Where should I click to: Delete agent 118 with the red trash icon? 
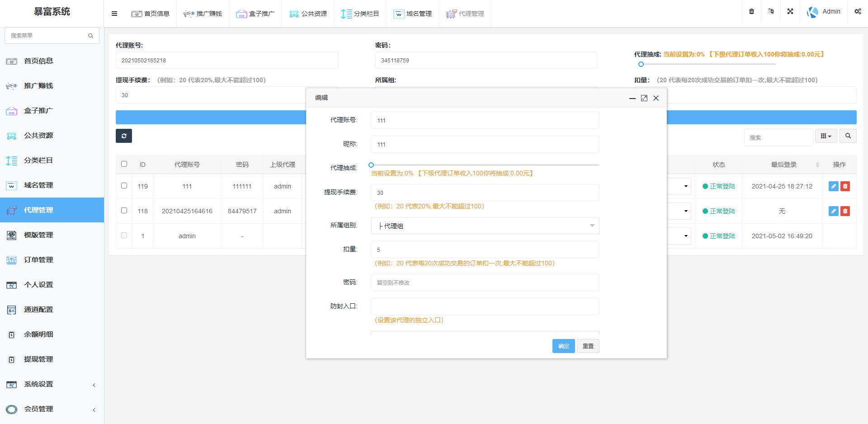[845, 211]
